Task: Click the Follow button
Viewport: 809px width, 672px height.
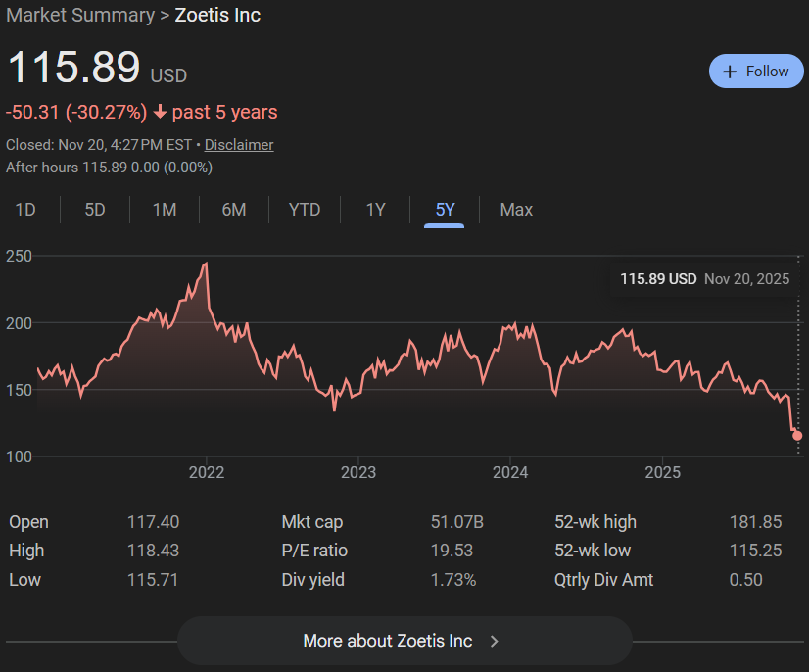Action: click(x=756, y=72)
